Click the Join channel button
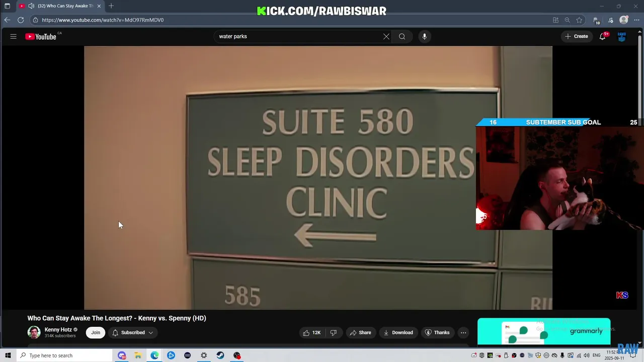 click(x=96, y=332)
